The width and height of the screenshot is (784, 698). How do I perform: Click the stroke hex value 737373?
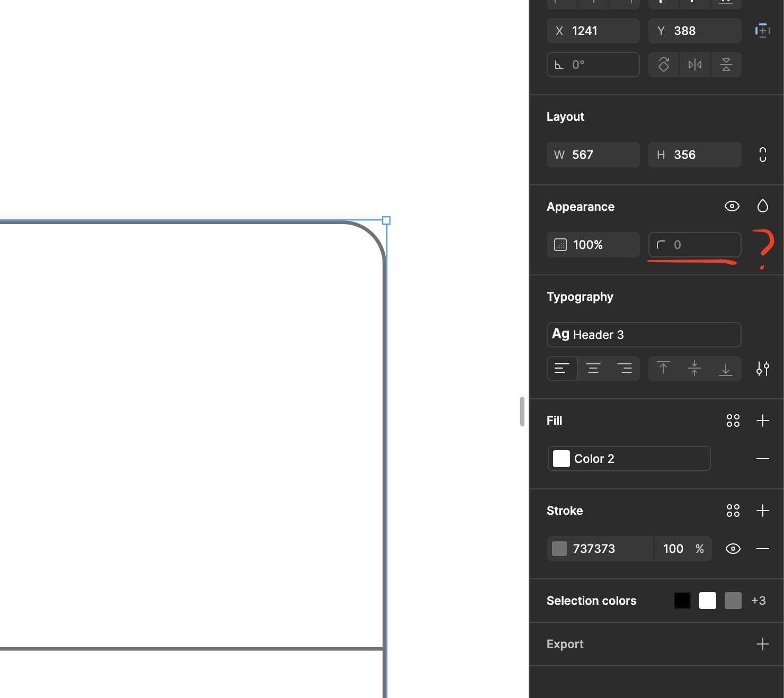pyautogui.click(x=594, y=549)
